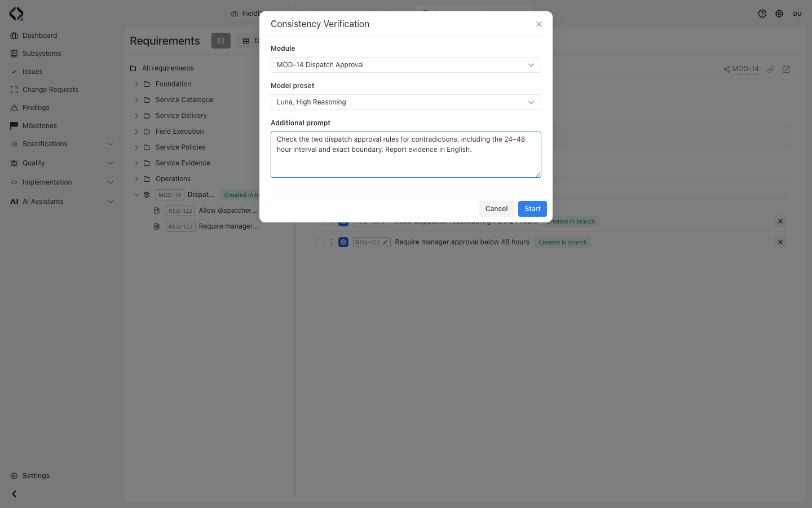
Task: Expand the Field Execution folder
Action: [x=136, y=132]
